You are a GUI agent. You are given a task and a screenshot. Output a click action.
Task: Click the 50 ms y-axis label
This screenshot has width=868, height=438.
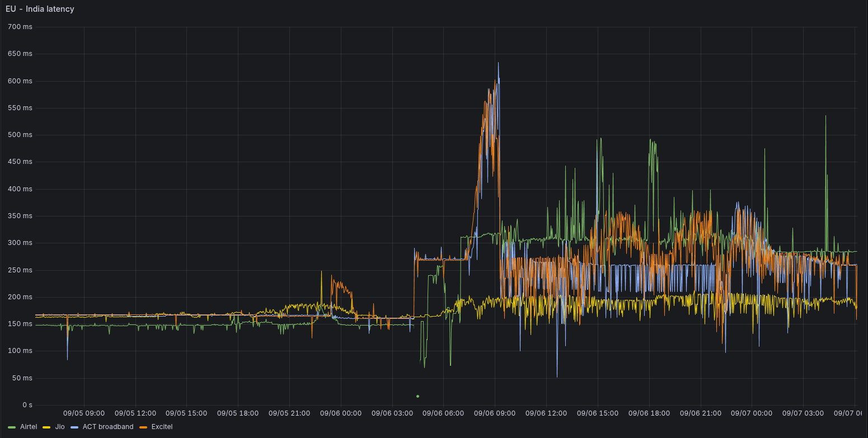coord(21,378)
